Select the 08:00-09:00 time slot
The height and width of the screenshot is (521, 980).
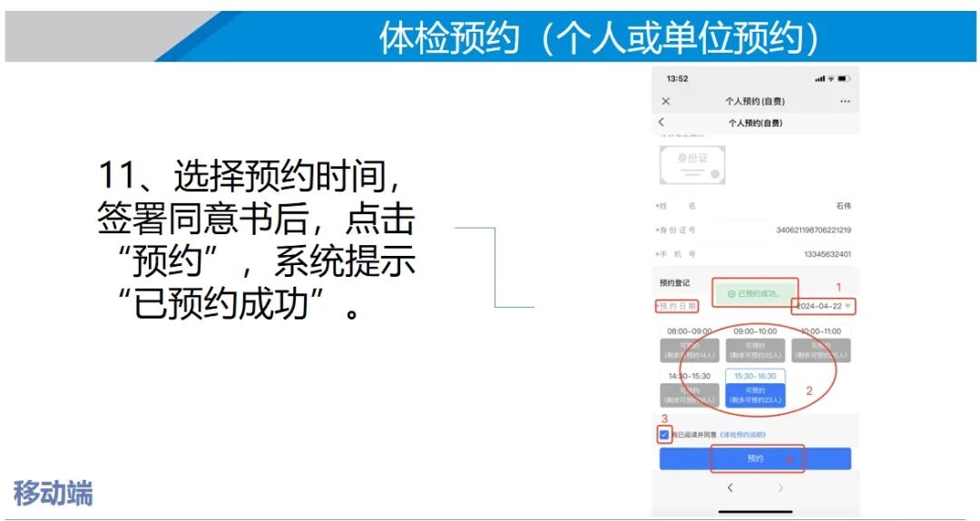[690, 343]
